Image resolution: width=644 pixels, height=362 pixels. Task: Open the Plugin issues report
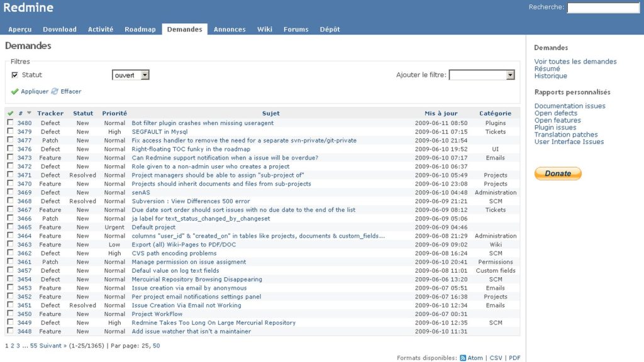pos(555,127)
